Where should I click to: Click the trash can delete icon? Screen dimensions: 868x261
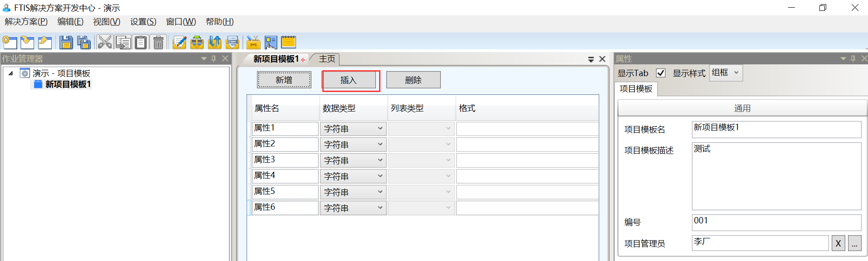tap(158, 43)
